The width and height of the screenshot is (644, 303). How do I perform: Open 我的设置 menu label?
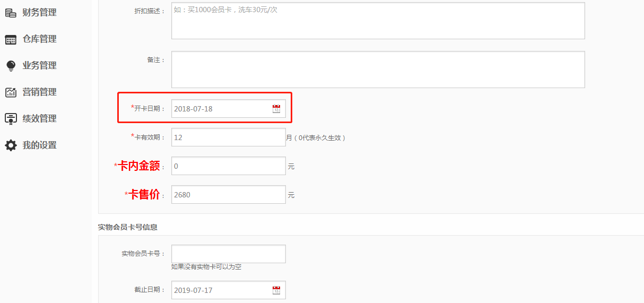39,145
